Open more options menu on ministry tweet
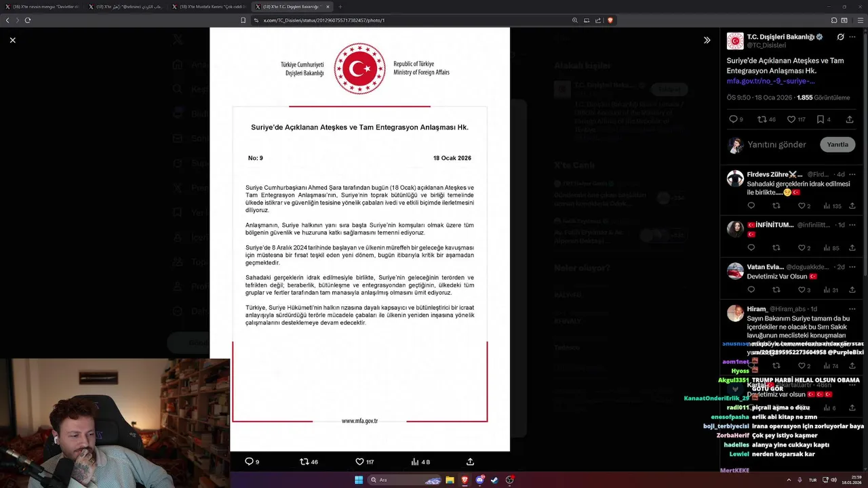Viewport: 868px width, 488px height. point(852,37)
